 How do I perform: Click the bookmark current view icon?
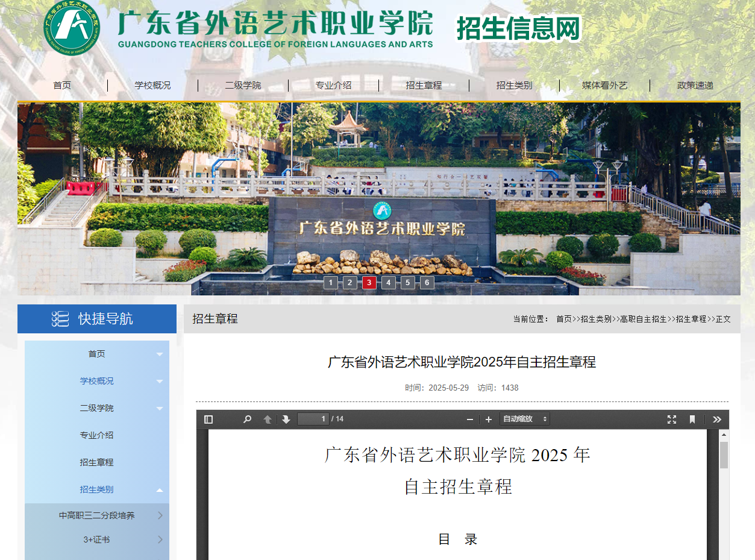click(x=692, y=418)
